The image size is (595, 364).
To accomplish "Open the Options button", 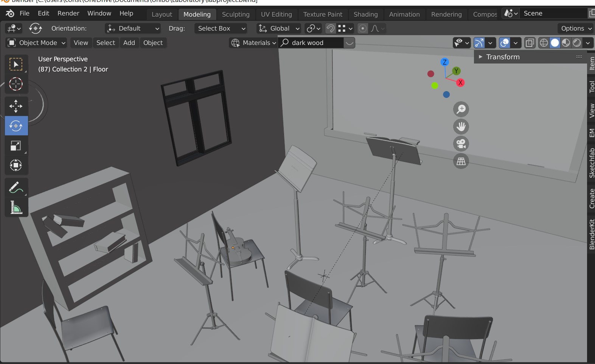I will [576, 28].
